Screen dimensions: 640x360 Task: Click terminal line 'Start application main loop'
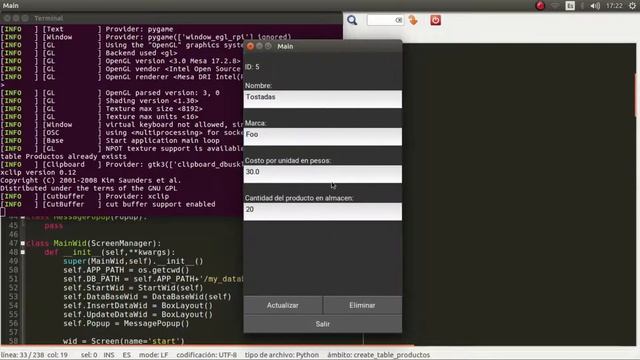point(162,141)
